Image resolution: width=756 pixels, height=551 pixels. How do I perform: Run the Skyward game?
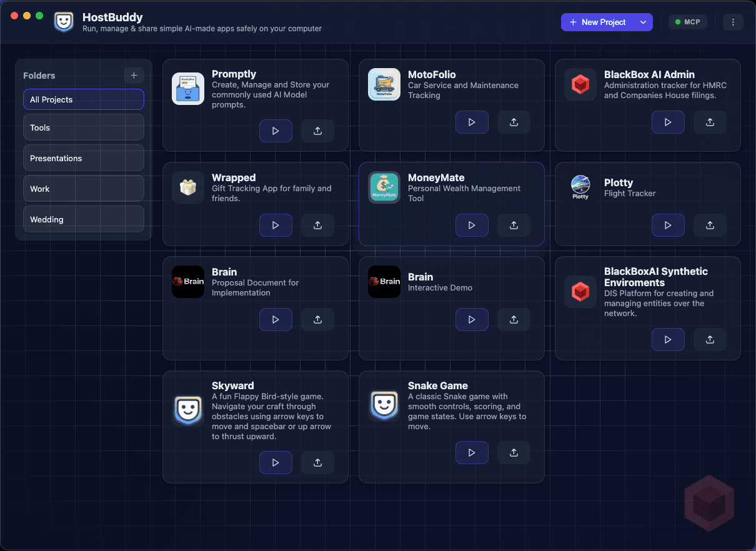click(x=276, y=463)
